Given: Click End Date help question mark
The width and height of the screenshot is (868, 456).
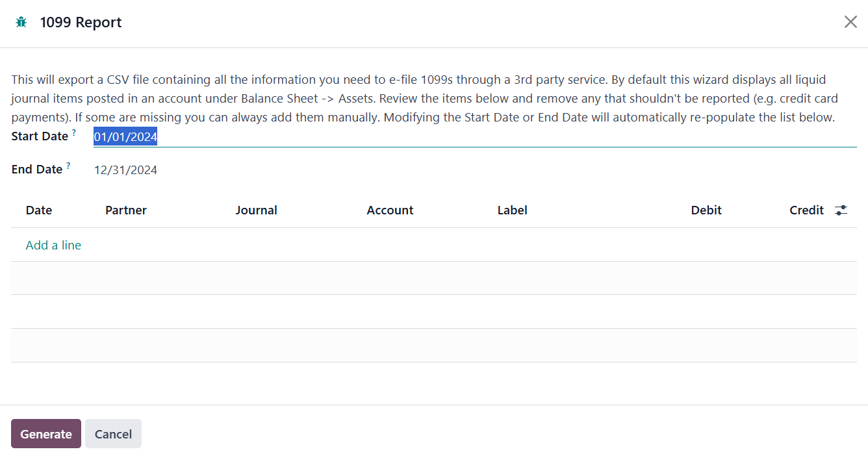Looking at the screenshot, I should click(x=68, y=166).
